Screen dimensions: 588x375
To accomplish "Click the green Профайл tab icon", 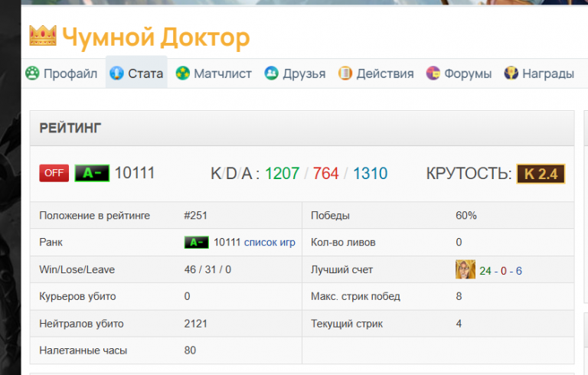I will (x=32, y=73).
